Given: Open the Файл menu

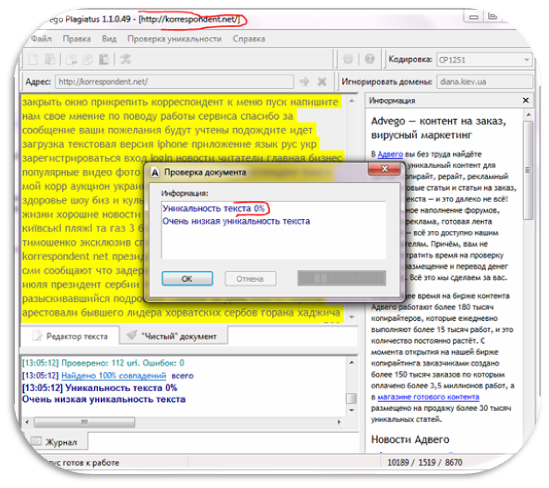Looking at the screenshot, I should (x=41, y=39).
